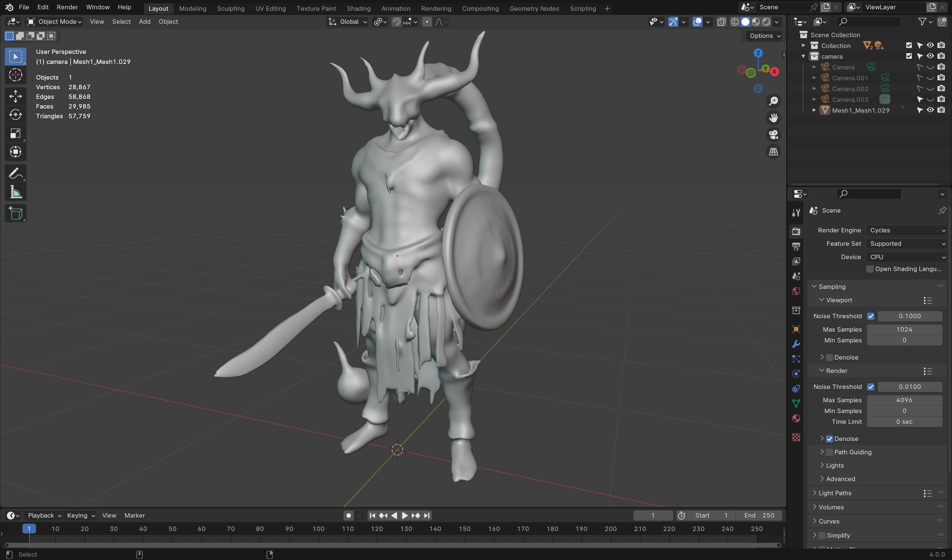Click viewport Max Samples field 1024

[x=904, y=329]
